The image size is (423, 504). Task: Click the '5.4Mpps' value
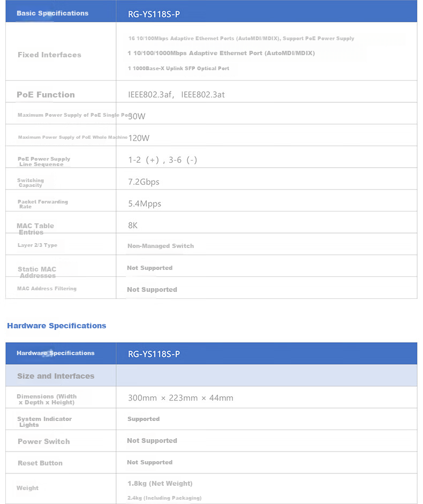(145, 204)
